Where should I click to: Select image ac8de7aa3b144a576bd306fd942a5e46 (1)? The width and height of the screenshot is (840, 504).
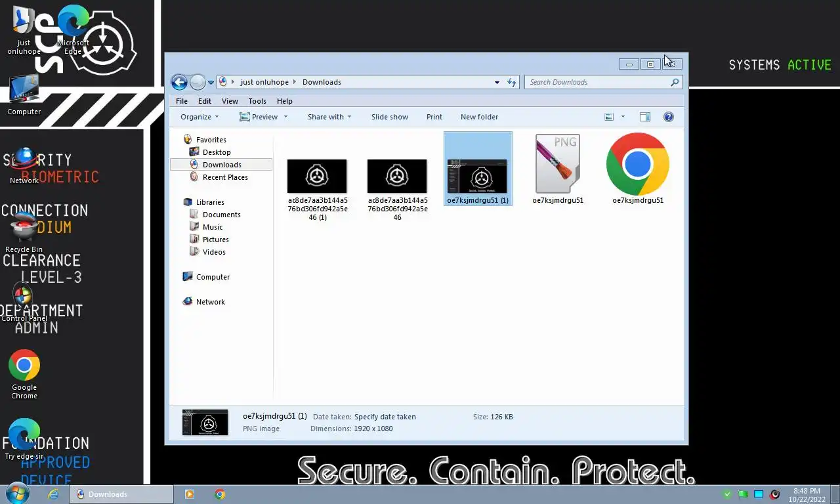tap(317, 190)
